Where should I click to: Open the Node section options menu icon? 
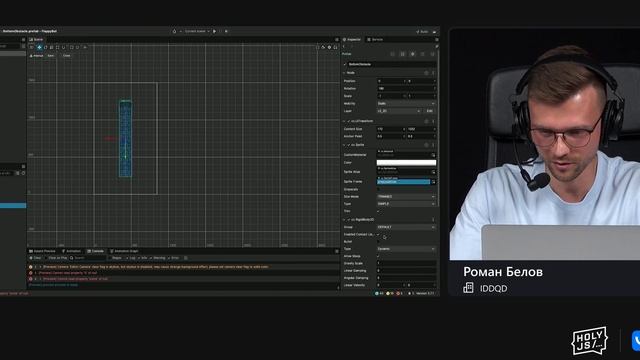point(433,73)
